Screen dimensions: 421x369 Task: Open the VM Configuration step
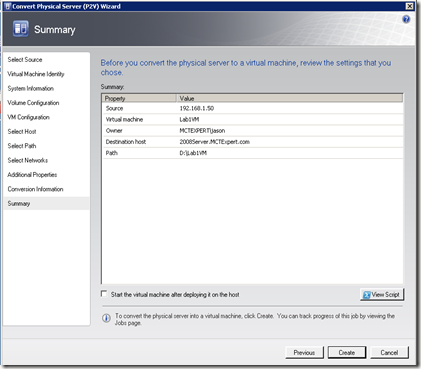click(28, 117)
